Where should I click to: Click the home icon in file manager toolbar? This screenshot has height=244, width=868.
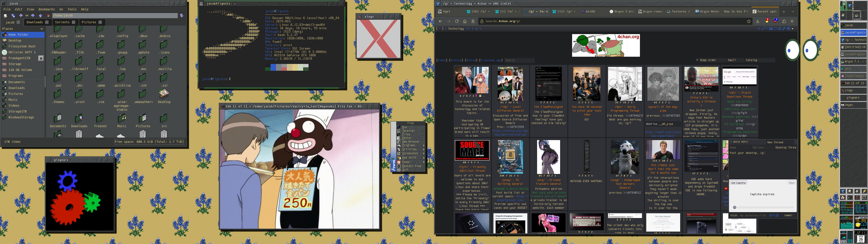point(48,16)
